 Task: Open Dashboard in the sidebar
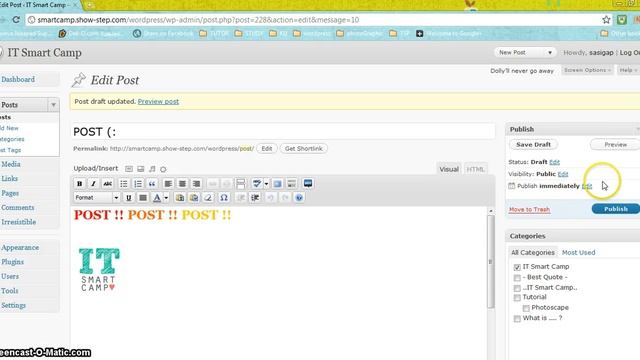pyautogui.click(x=18, y=80)
